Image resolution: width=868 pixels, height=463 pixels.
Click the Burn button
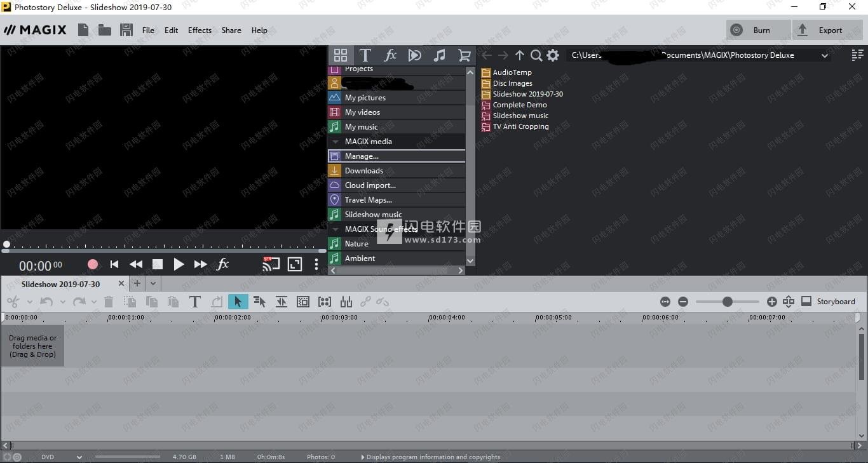click(759, 30)
